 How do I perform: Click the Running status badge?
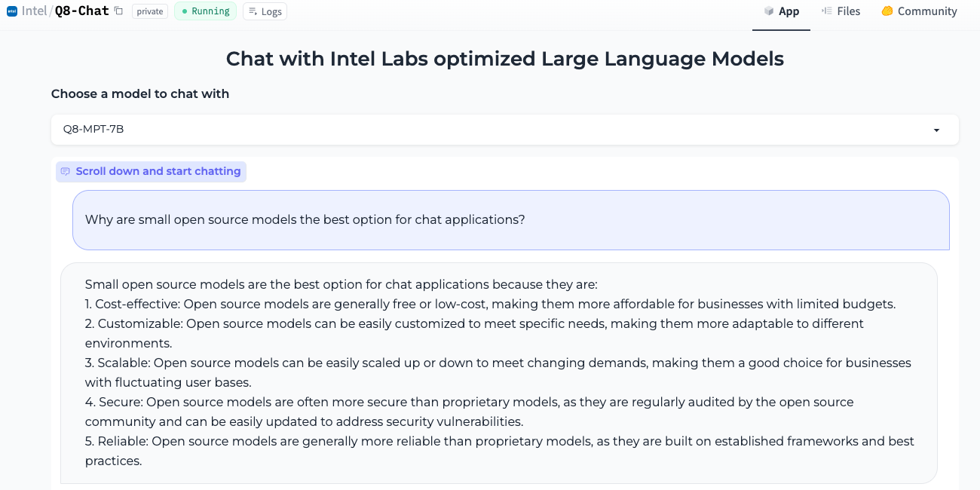205,11
